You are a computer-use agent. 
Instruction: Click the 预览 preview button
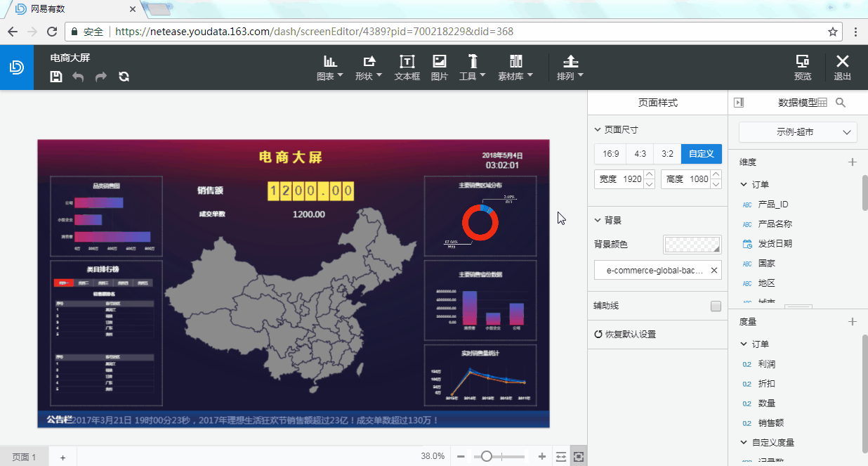[x=803, y=67]
